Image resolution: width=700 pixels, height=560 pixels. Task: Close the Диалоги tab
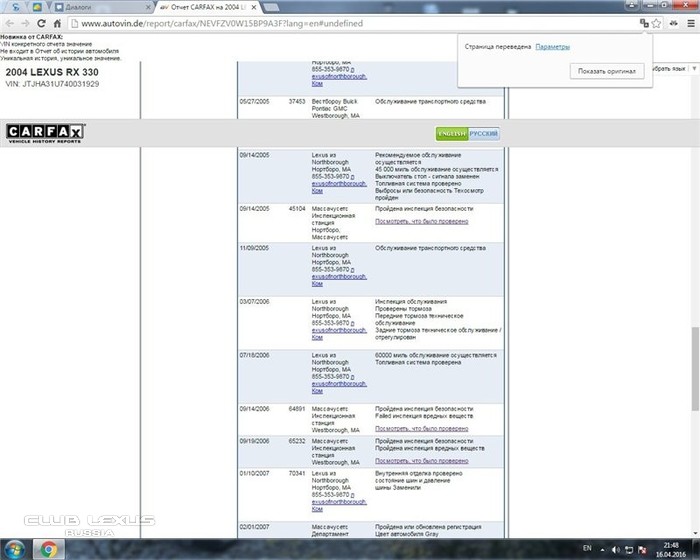click(148, 7)
